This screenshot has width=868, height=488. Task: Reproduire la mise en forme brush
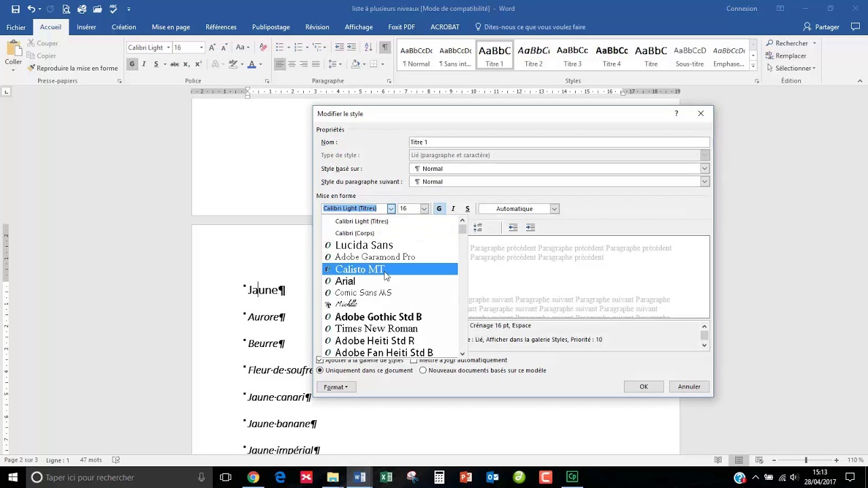click(31, 68)
